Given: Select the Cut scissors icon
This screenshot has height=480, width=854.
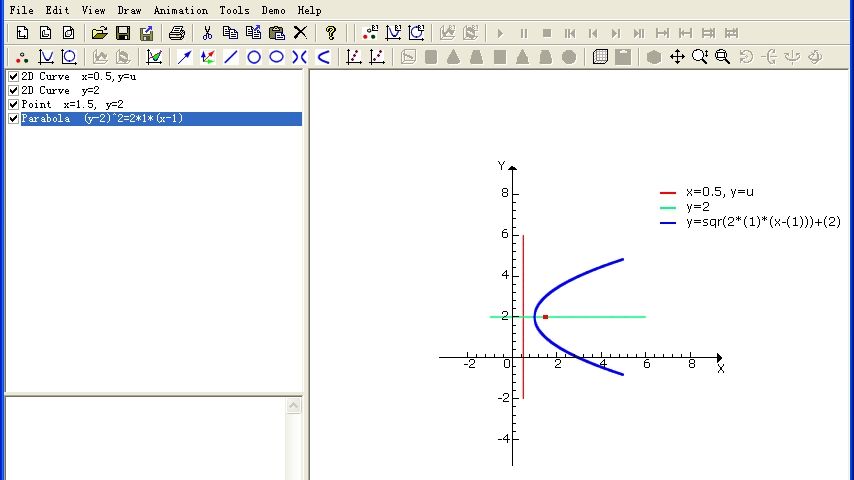Looking at the screenshot, I should [207, 33].
